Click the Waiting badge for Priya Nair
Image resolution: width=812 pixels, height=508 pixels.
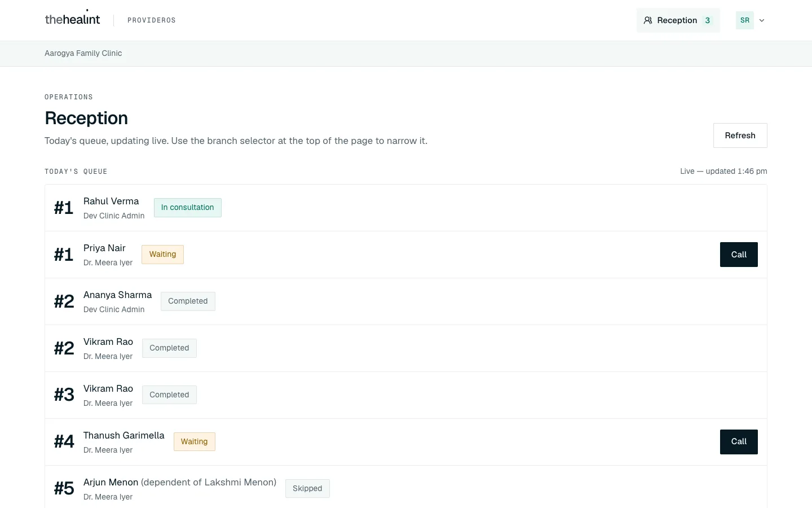coord(162,255)
